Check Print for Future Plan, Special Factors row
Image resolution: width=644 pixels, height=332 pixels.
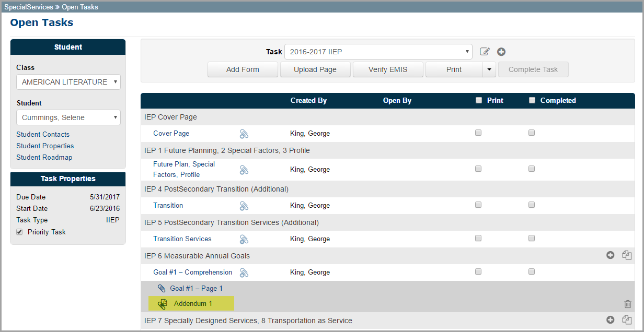tap(478, 169)
